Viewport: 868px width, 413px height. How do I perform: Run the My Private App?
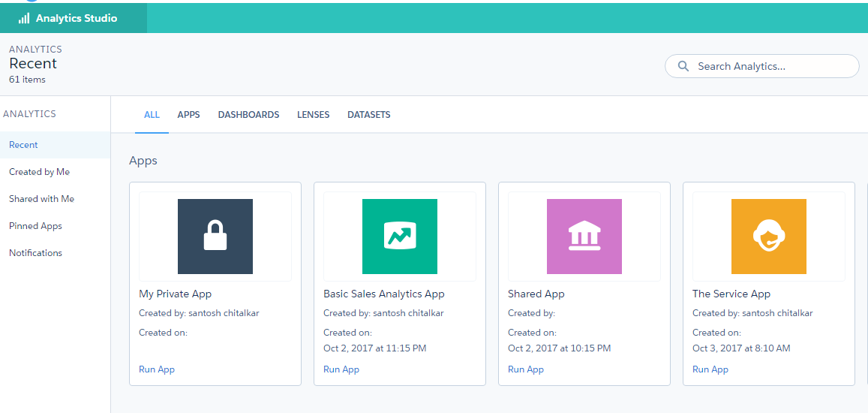[x=157, y=369]
